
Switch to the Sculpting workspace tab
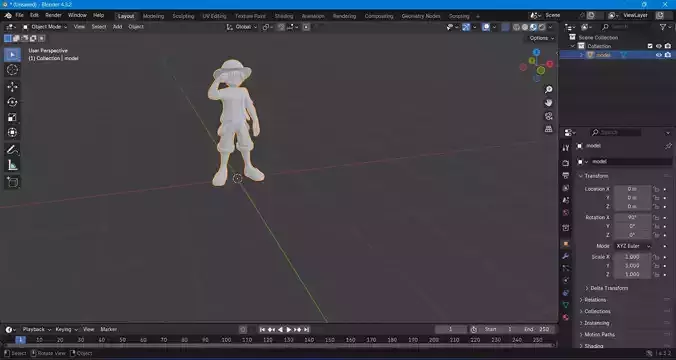[x=184, y=16]
